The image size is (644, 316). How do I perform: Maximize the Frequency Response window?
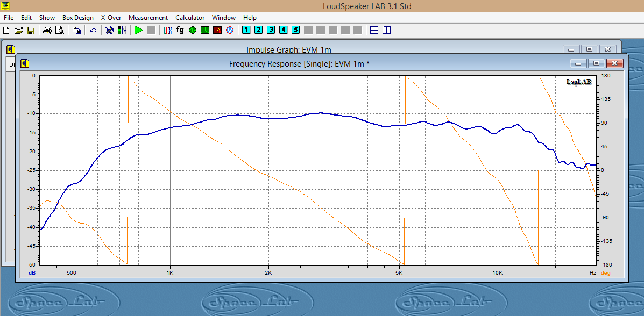point(597,63)
